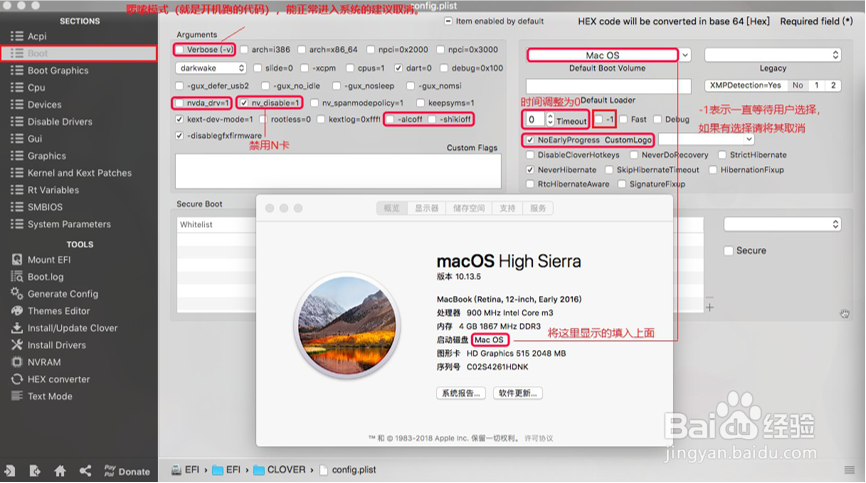The image size is (866, 483).
Task: Select XMPDetection option 2
Action: click(833, 86)
